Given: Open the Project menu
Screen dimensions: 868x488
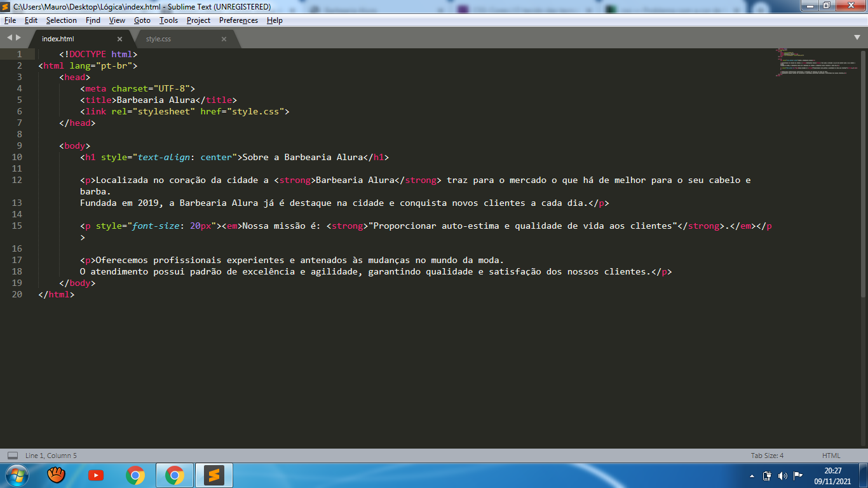Looking at the screenshot, I should coord(198,20).
